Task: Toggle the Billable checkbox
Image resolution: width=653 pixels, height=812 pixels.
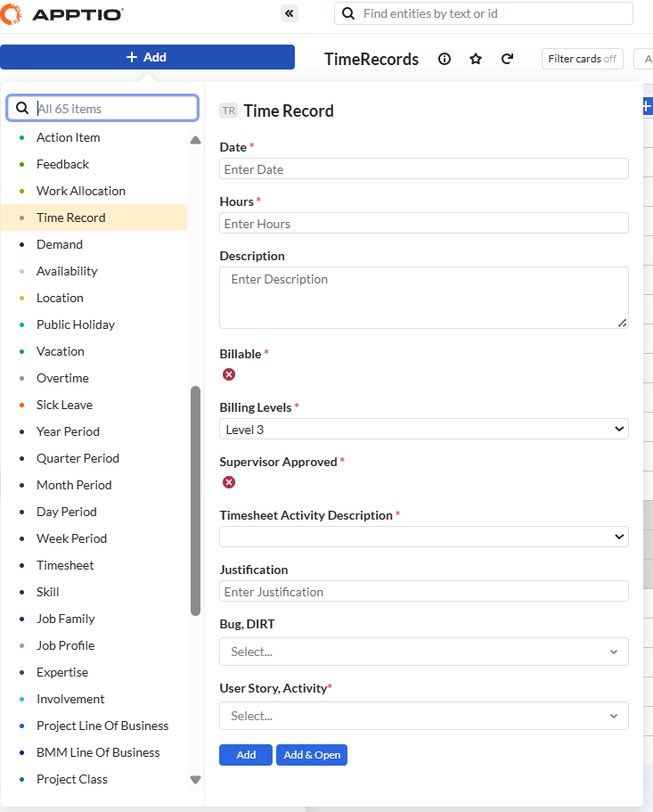Action: tap(229, 374)
